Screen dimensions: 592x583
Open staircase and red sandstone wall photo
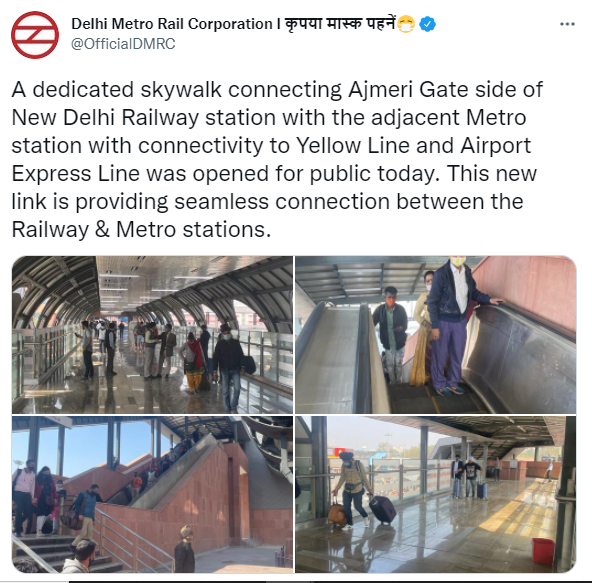(152, 494)
